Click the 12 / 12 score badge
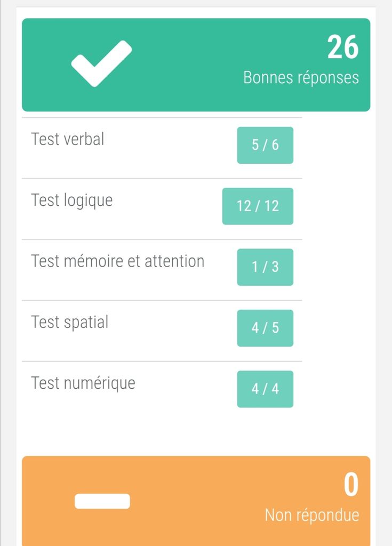The image size is (392, 546). click(258, 206)
